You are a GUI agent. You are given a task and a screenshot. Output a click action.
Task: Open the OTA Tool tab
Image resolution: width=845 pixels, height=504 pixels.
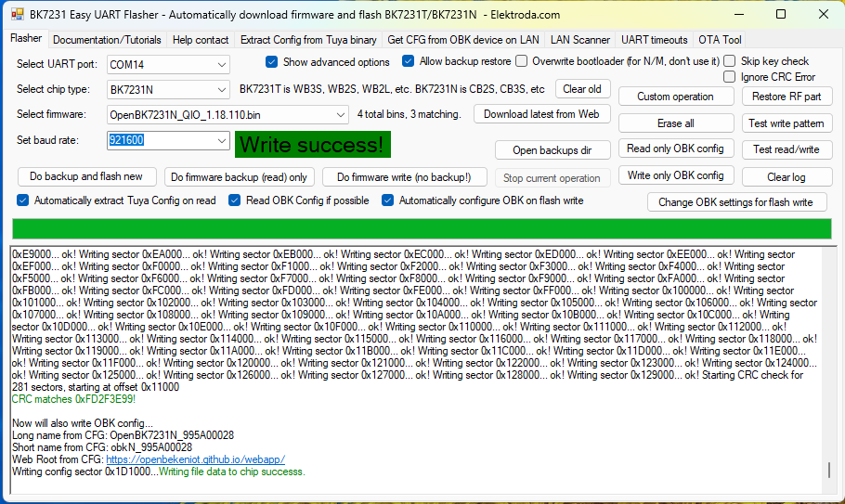pyautogui.click(x=720, y=40)
